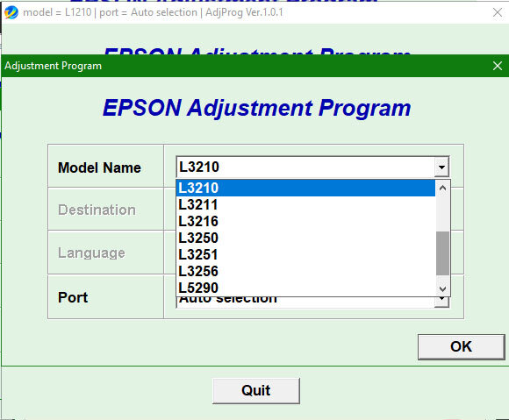Click the Quit button

(x=255, y=390)
